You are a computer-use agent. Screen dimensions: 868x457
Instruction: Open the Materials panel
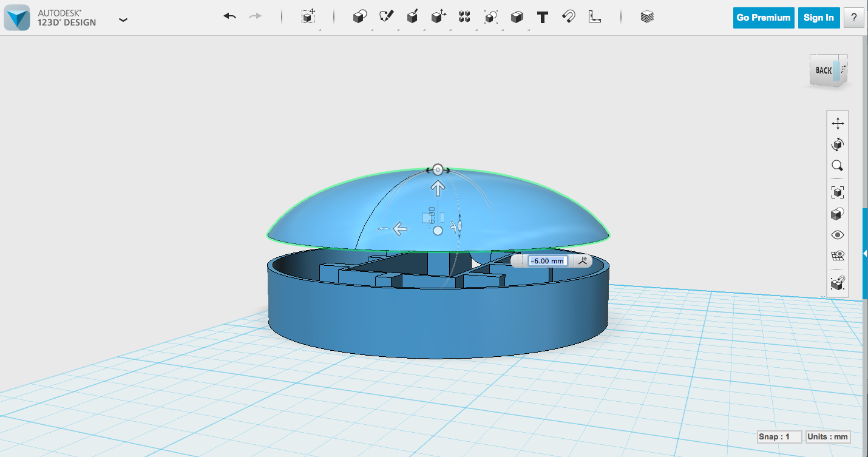point(646,16)
